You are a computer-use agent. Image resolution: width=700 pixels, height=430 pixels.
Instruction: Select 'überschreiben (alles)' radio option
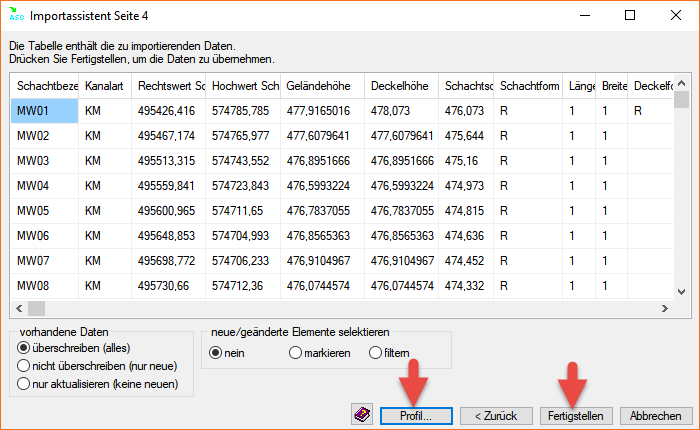[25, 346]
